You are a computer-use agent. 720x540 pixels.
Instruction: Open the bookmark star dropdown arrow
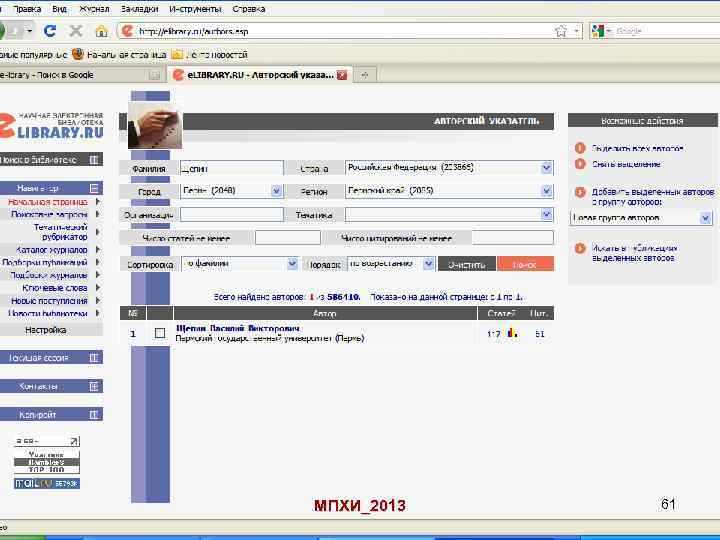tap(577, 31)
